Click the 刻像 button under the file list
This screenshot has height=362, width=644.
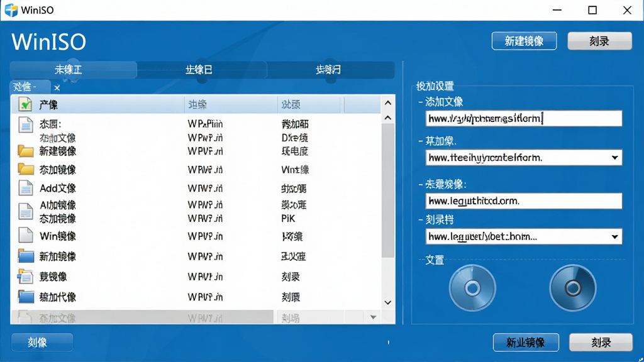[42, 343]
